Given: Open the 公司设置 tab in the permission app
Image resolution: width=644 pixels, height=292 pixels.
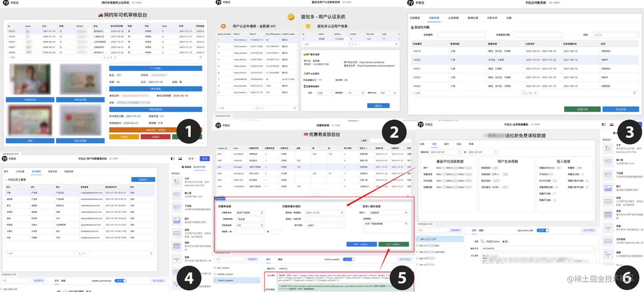Looking at the screenshot, I should coord(20,171).
